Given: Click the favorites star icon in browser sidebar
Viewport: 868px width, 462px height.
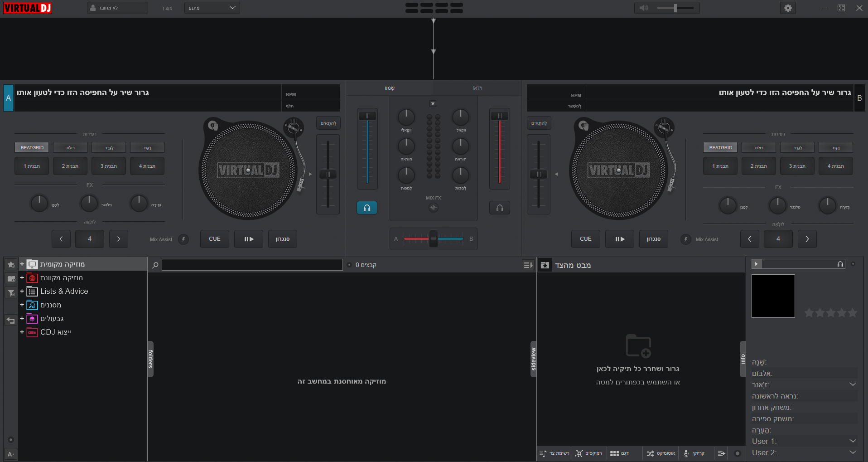Looking at the screenshot, I should (x=11, y=265).
